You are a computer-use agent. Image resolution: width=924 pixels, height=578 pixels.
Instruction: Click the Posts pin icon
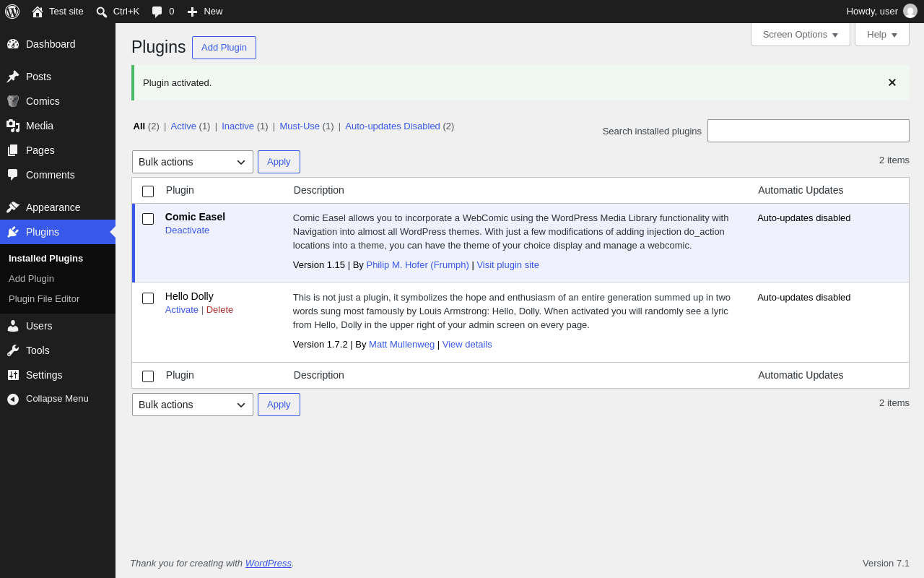(x=13, y=77)
